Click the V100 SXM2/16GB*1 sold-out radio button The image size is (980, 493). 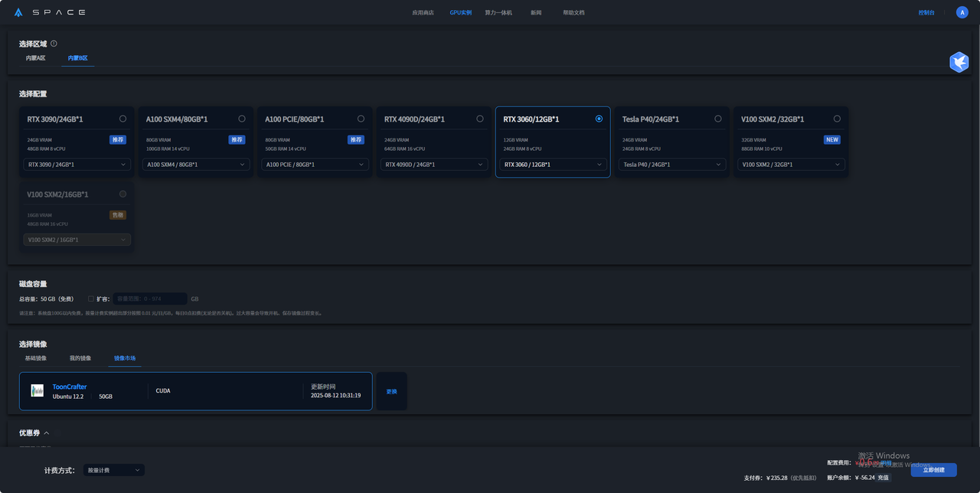coord(123,194)
